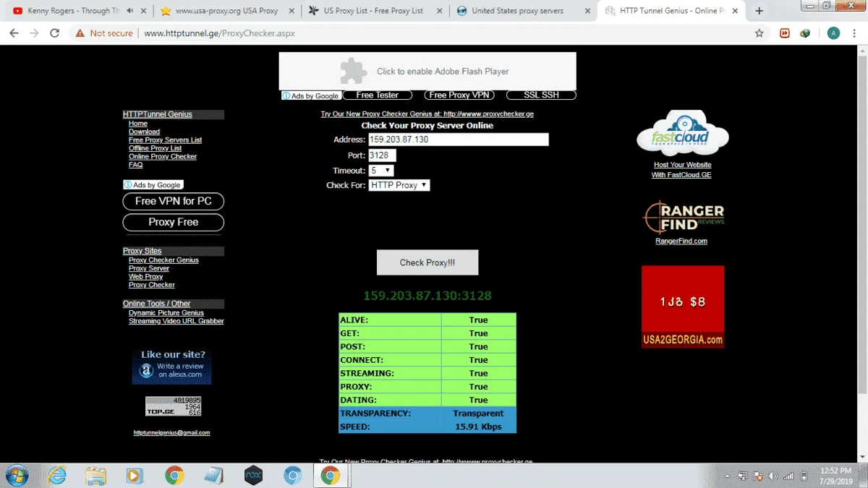Show hidden tray icons arrow
The width and height of the screenshot is (868, 488).
pos(728,476)
